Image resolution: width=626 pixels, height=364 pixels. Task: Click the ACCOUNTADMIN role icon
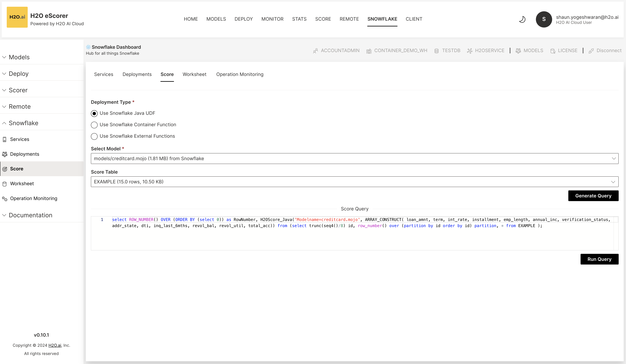pos(315,51)
